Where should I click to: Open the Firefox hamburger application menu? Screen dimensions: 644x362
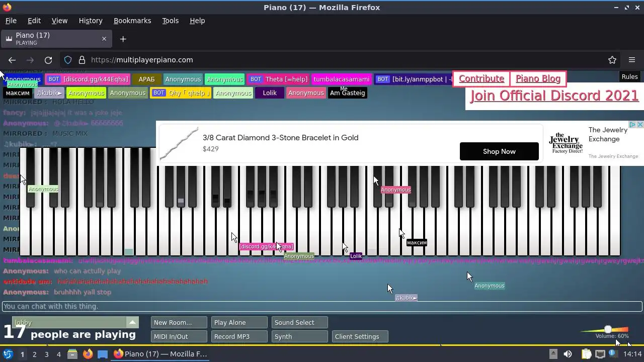coord(632,60)
